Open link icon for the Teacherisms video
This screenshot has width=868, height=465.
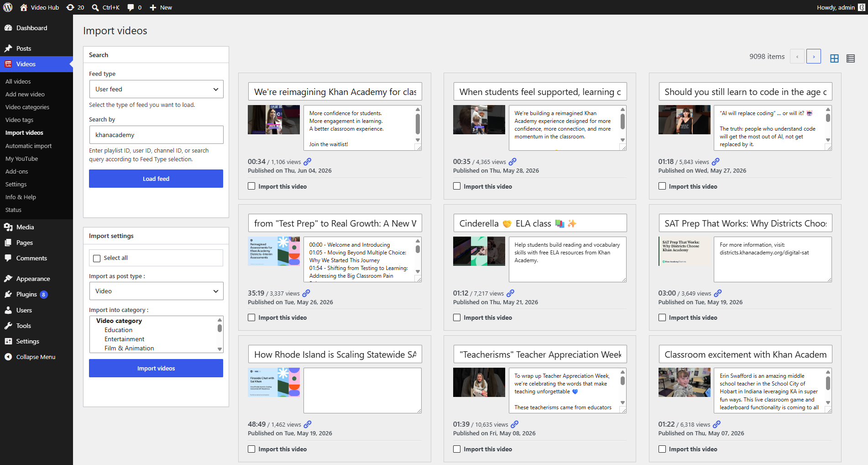514,424
